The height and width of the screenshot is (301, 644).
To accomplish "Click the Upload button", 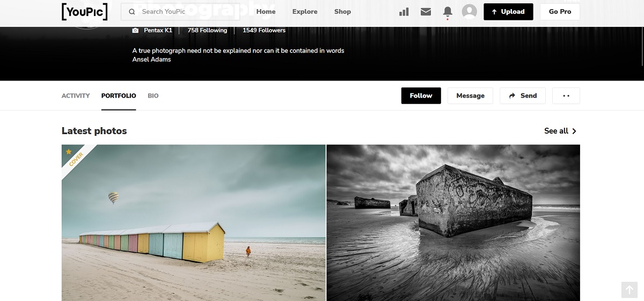I will [508, 12].
